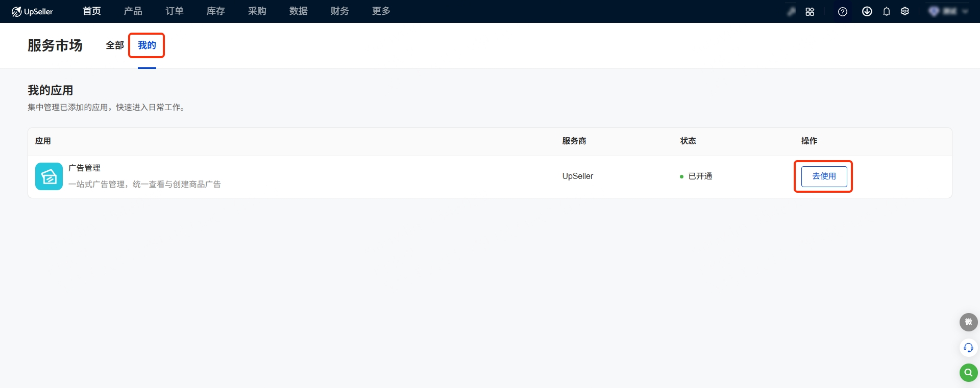This screenshot has height=388, width=980.
Task: Open customer service headset button
Action: pos(968,348)
